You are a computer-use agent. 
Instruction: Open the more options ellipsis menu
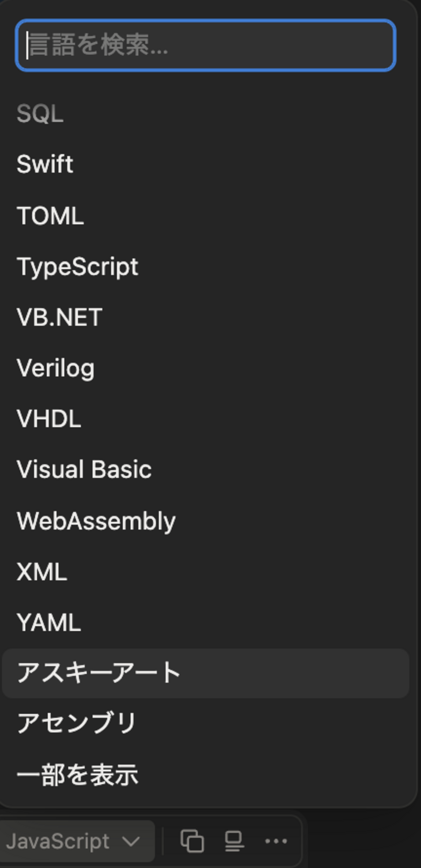click(276, 841)
